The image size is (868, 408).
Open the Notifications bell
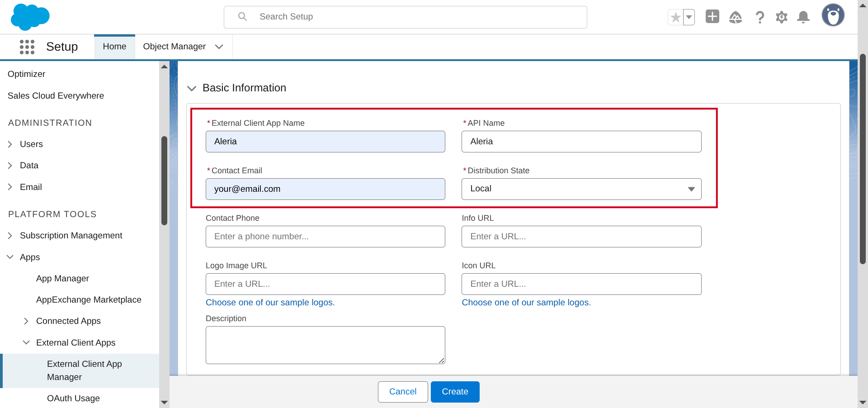pos(803,17)
